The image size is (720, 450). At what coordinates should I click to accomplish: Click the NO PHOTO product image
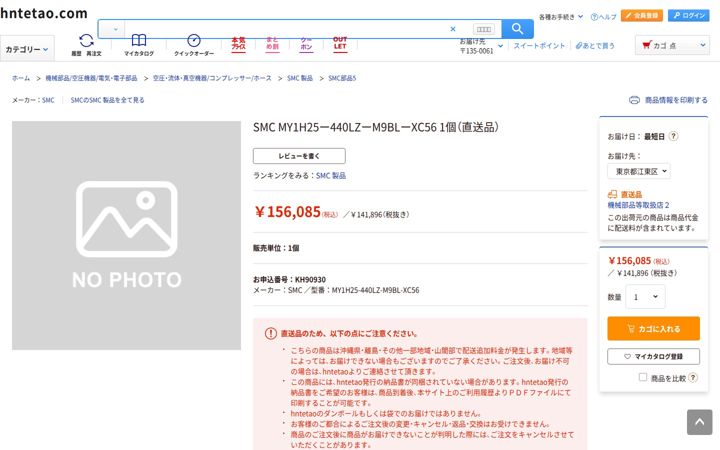click(x=126, y=235)
